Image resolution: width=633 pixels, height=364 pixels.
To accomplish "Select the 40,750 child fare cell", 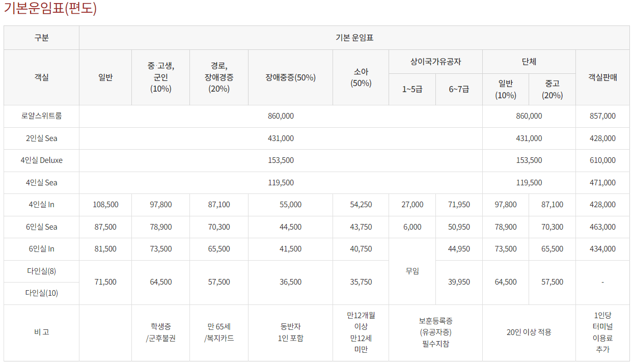I will tap(361, 249).
